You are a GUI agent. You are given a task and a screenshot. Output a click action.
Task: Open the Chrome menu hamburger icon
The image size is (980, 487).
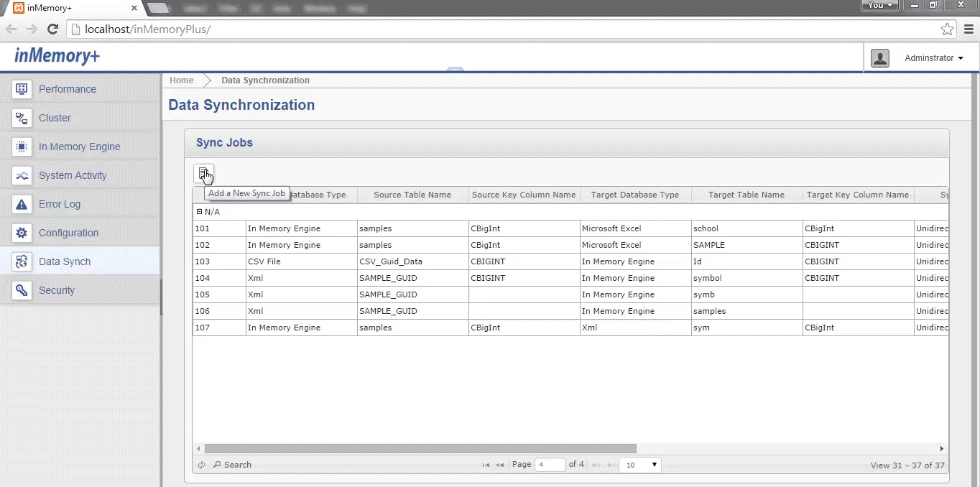point(969,29)
